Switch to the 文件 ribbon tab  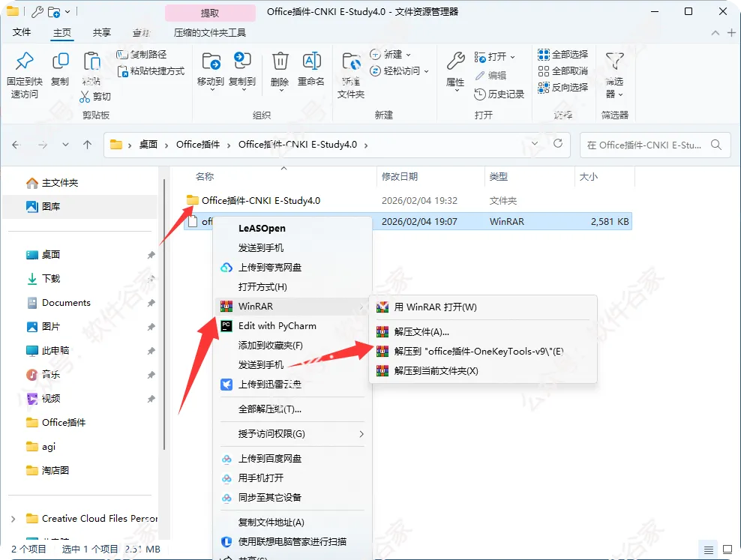[22, 32]
